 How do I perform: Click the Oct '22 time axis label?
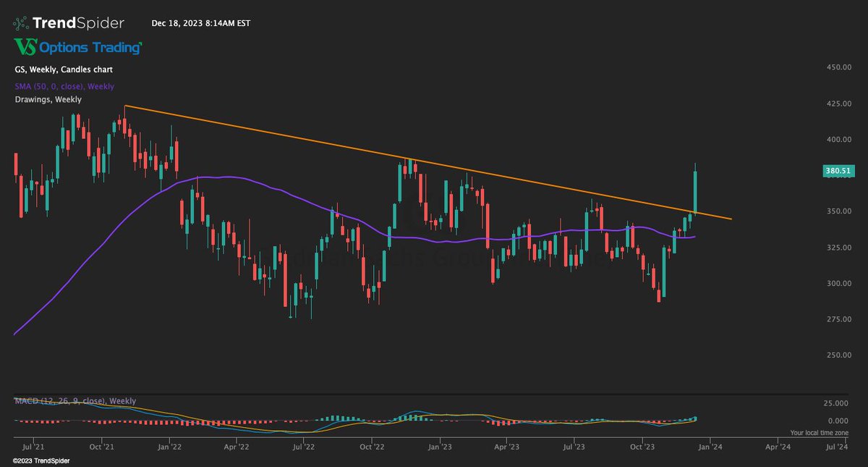(x=372, y=447)
